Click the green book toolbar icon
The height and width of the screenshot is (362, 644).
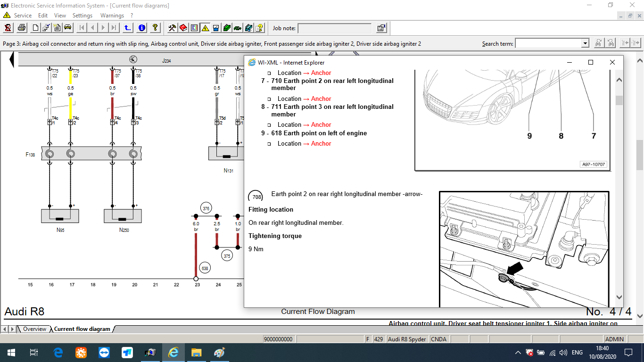coord(226,28)
